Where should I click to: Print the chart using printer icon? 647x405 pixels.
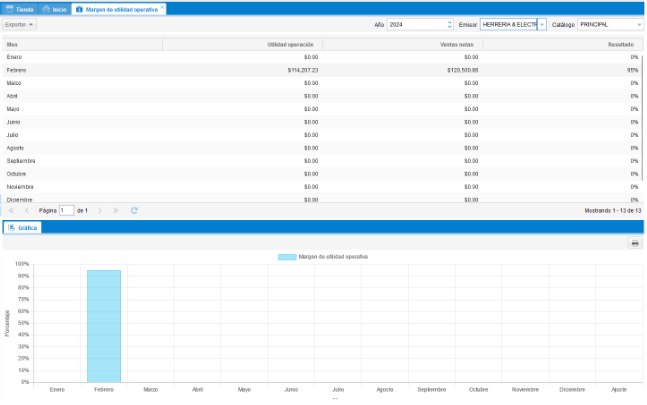[634, 243]
